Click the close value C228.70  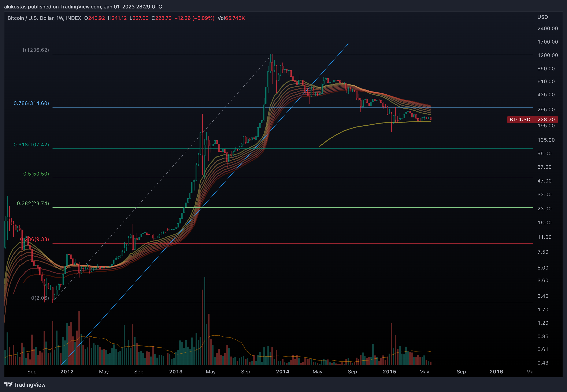pyautogui.click(x=162, y=18)
